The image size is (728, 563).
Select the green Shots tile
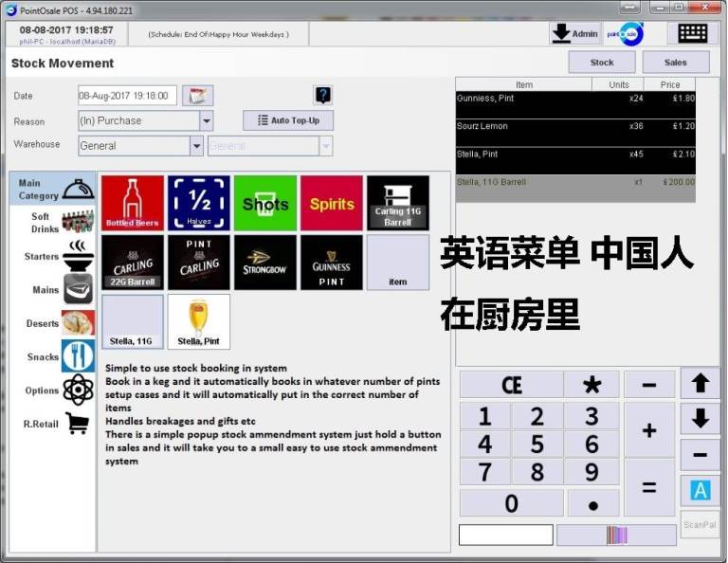point(265,203)
